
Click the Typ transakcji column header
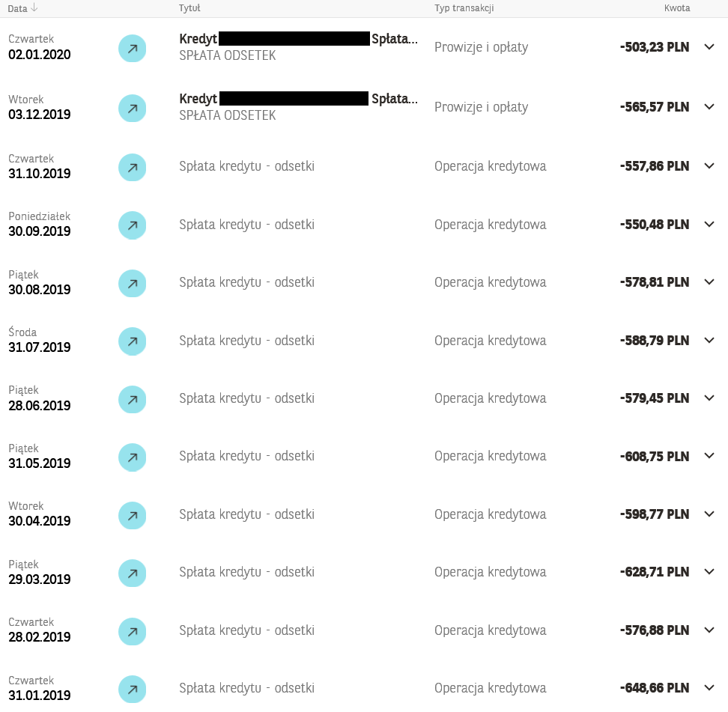click(x=464, y=8)
